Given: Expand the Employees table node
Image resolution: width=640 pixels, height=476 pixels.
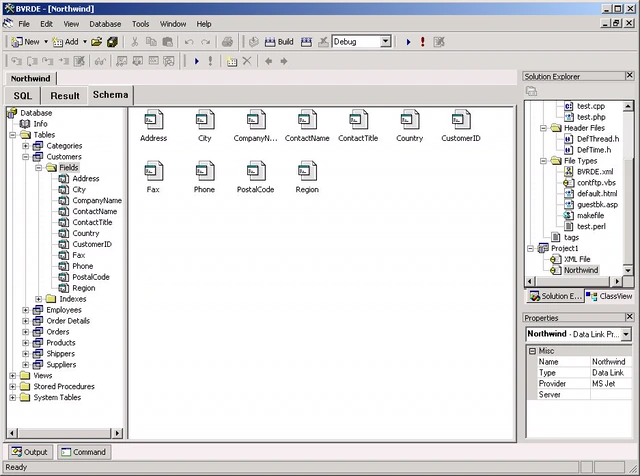Looking at the screenshot, I should pos(26,310).
